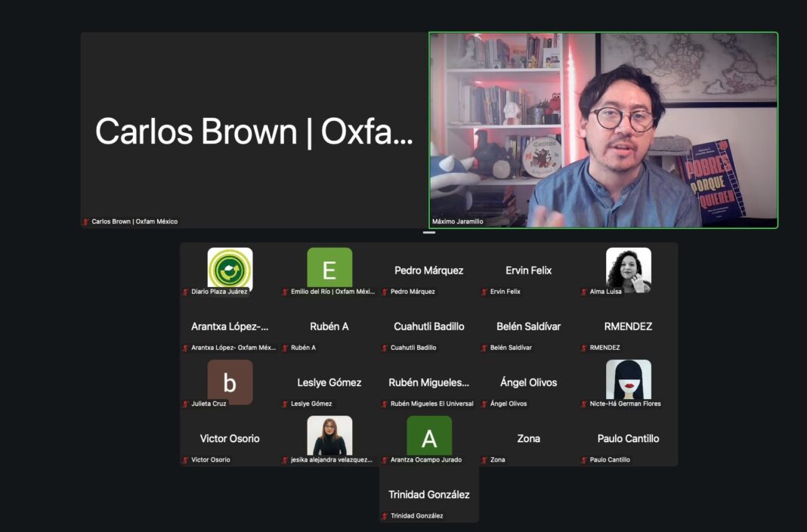Click the large Trinidad González name
Image resolution: width=807 pixels, height=532 pixels.
point(428,495)
